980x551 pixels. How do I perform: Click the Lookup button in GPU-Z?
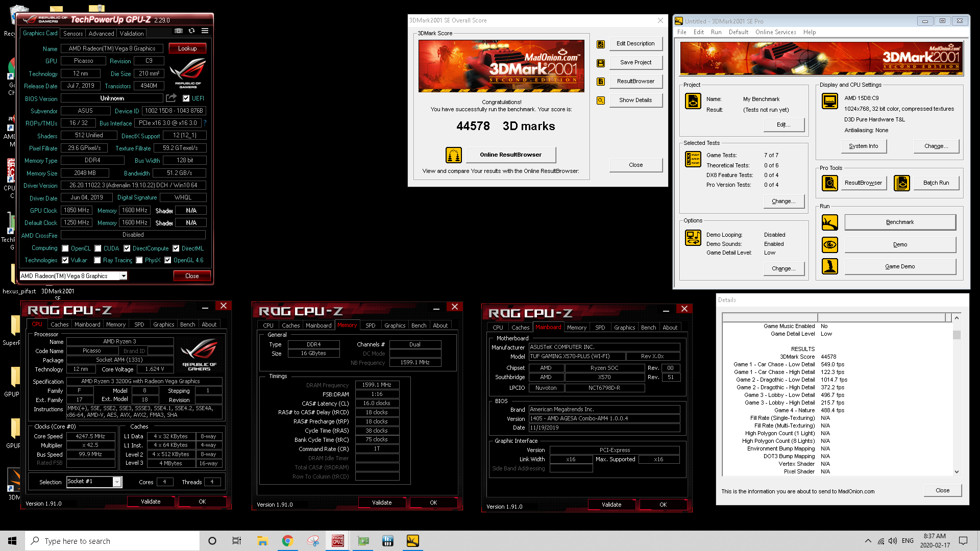pos(187,48)
